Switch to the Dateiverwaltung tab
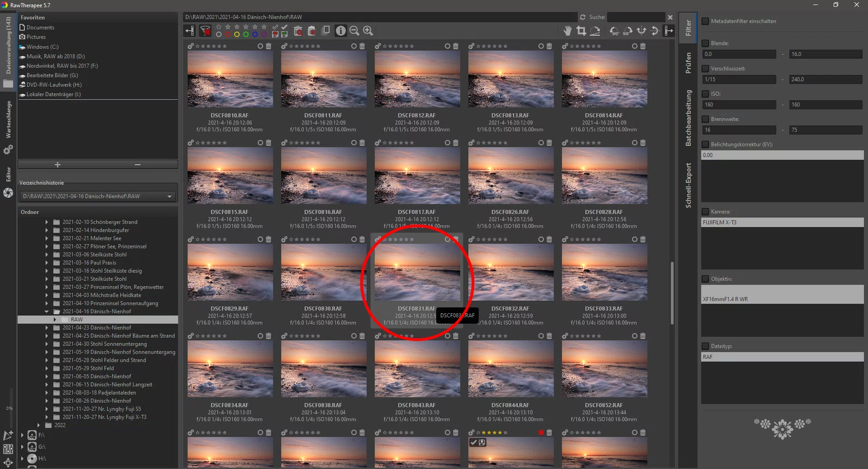Viewport: 868px width, 469px height. (8, 52)
